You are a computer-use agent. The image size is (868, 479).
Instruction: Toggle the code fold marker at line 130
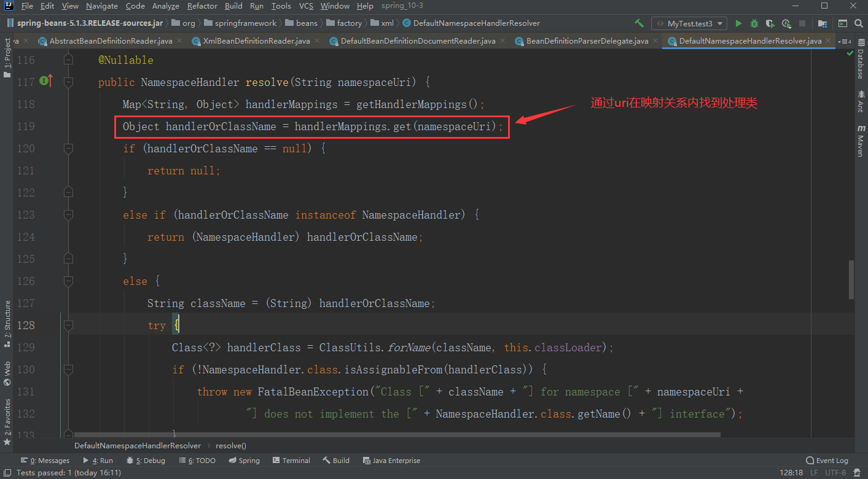click(68, 369)
